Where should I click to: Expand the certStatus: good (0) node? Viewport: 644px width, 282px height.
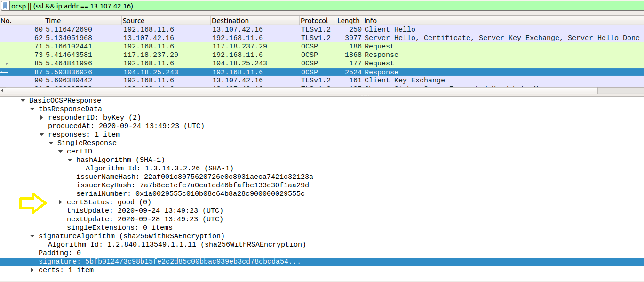[61, 202]
